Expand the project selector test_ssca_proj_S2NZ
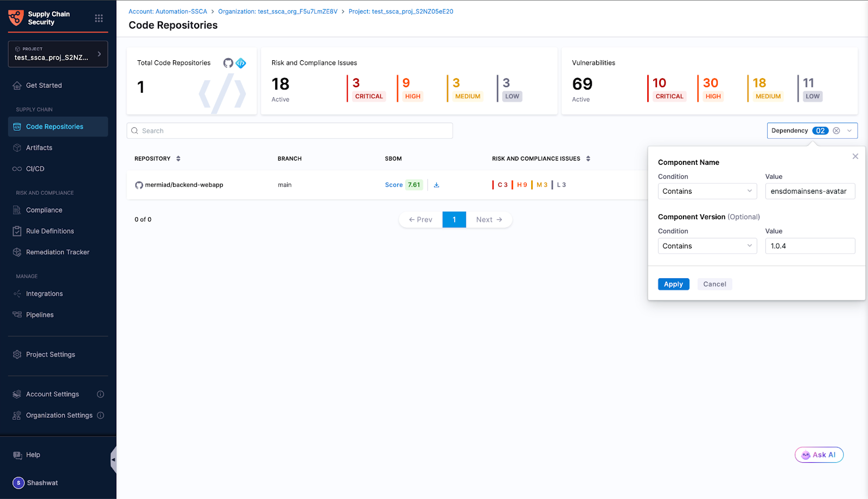 click(58, 54)
